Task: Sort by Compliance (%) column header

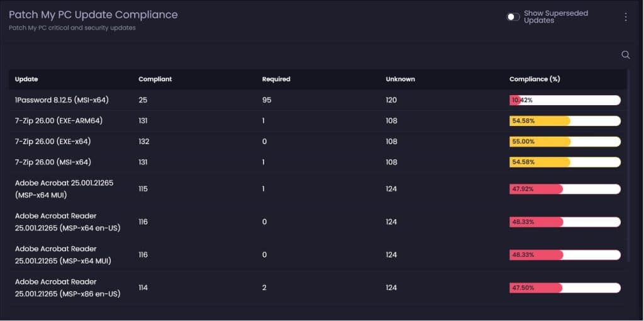Action: point(535,79)
